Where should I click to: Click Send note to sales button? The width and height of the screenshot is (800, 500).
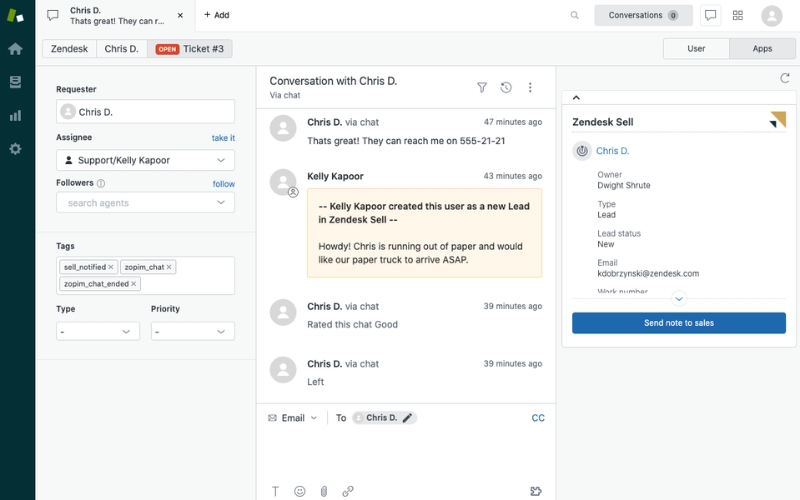pyautogui.click(x=679, y=323)
